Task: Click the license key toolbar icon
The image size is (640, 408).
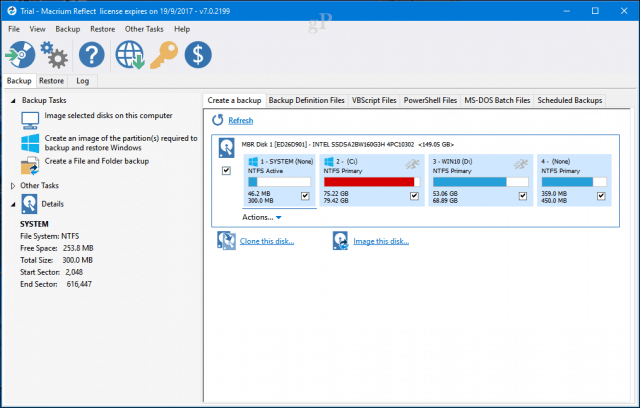Action: [164, 54]
